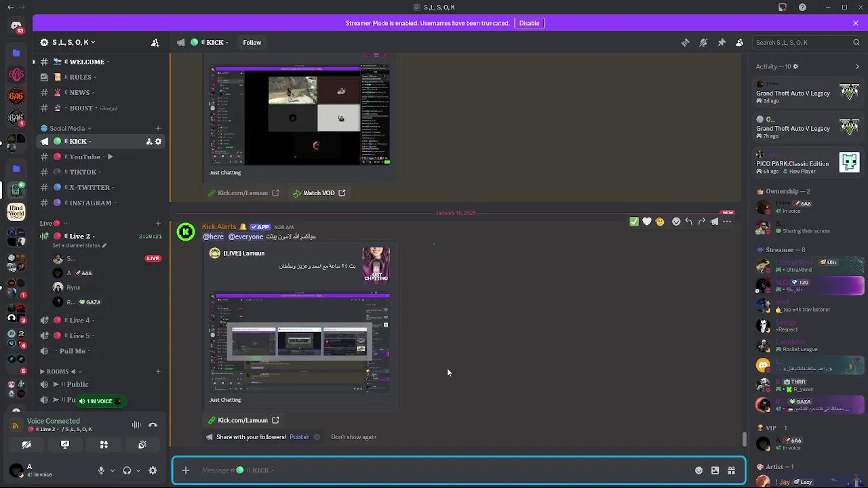Collapse the Social Media category

click(x=66, y=128)
